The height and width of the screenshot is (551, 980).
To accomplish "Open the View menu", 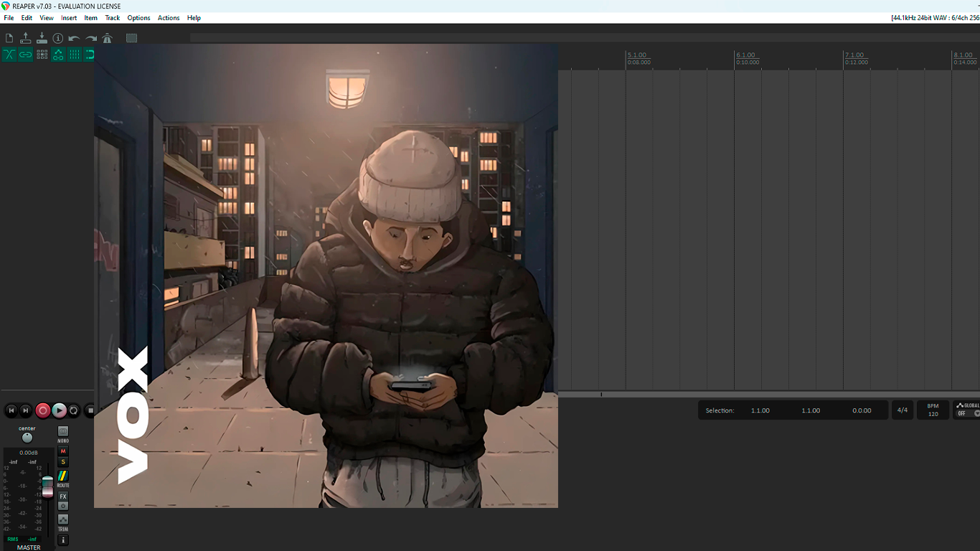I will pyautogui.click(x=47, y=18).
